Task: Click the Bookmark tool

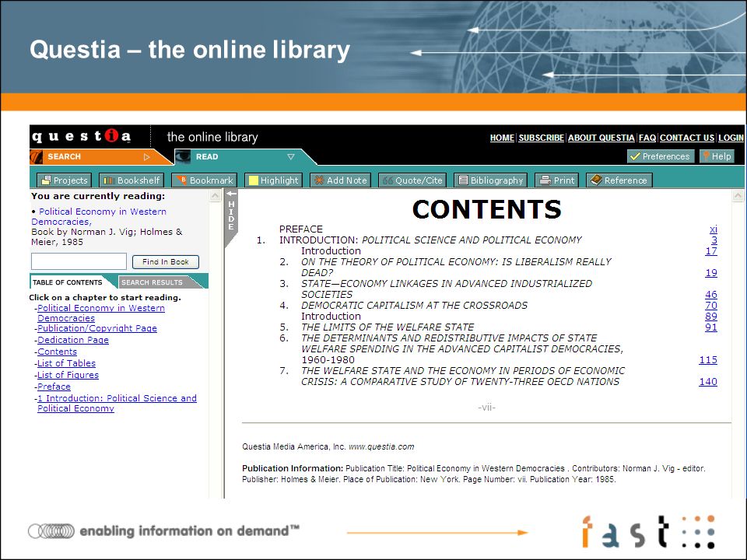Action: [x=204, y=180]
